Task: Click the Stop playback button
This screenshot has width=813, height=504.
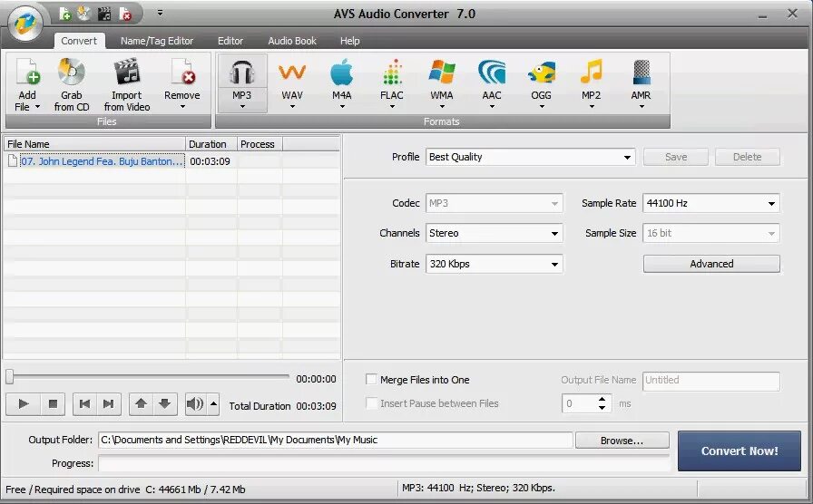Action: click(53, 403)
